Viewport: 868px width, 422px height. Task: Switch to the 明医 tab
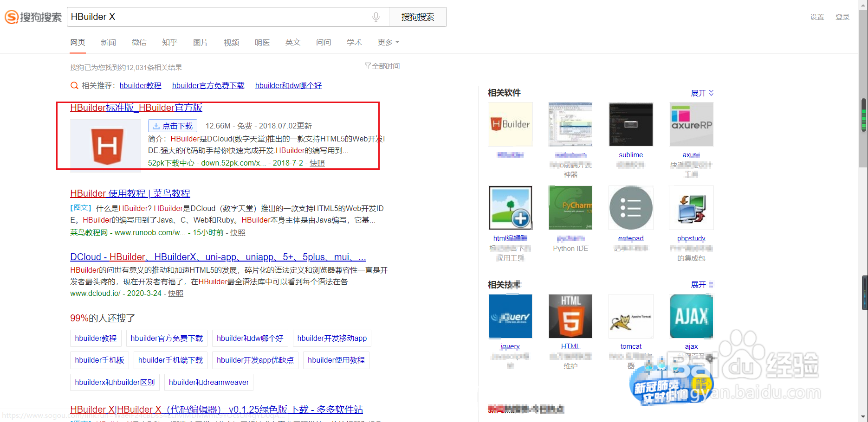click(x=262, y=42)
